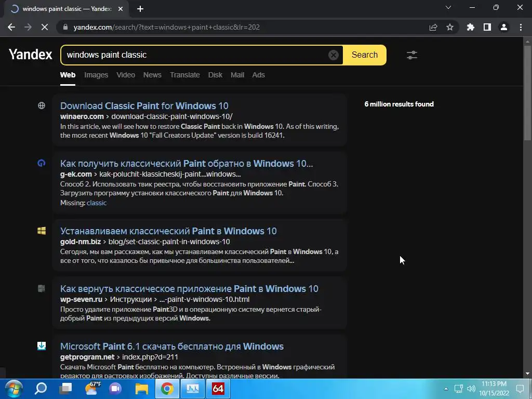Open the clock showing 11:13 PM
The height and width of the screenshot is (399, 532).
494,389
